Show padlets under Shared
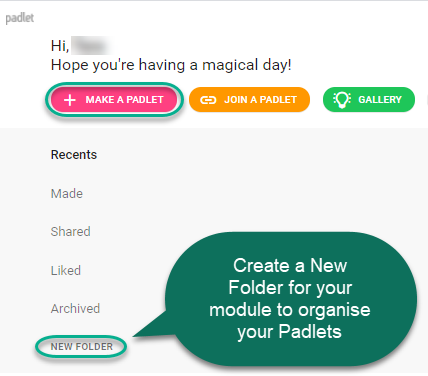 pos(70,232)
